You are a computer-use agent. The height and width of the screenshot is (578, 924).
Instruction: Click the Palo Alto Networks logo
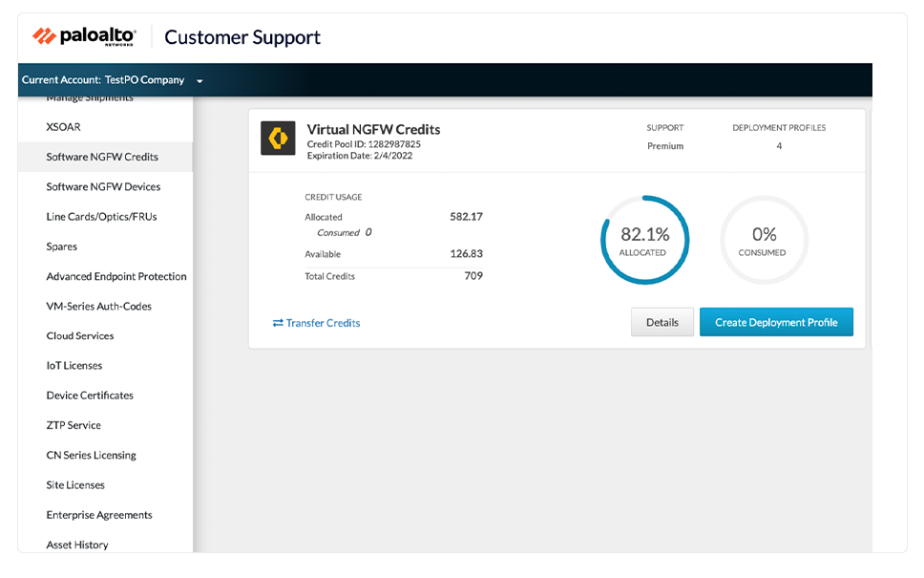84,37
